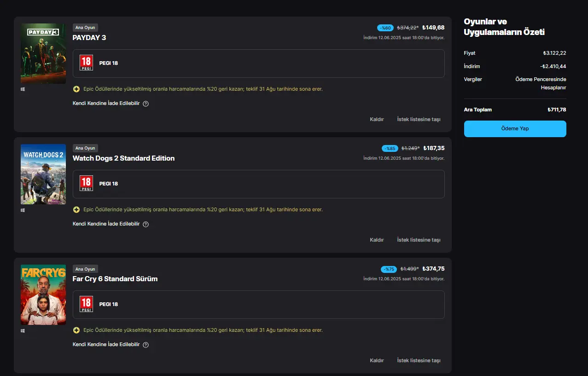Click the PEGI 18 rating icon for Watch Dogs 2
Viewport: 588px width, 376px height.
point(86,184)
